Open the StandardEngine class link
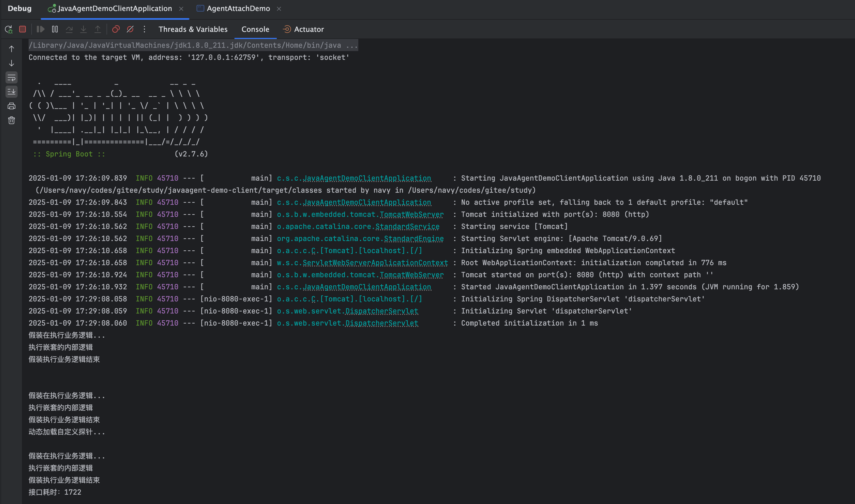The image size is (855, 504). pos(414,239)
